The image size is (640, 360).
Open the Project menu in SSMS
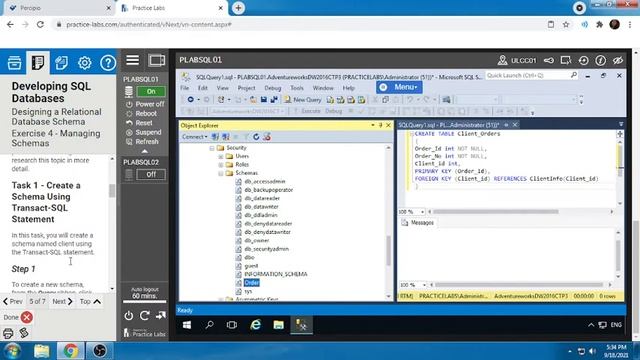click(x=246, y=88)
